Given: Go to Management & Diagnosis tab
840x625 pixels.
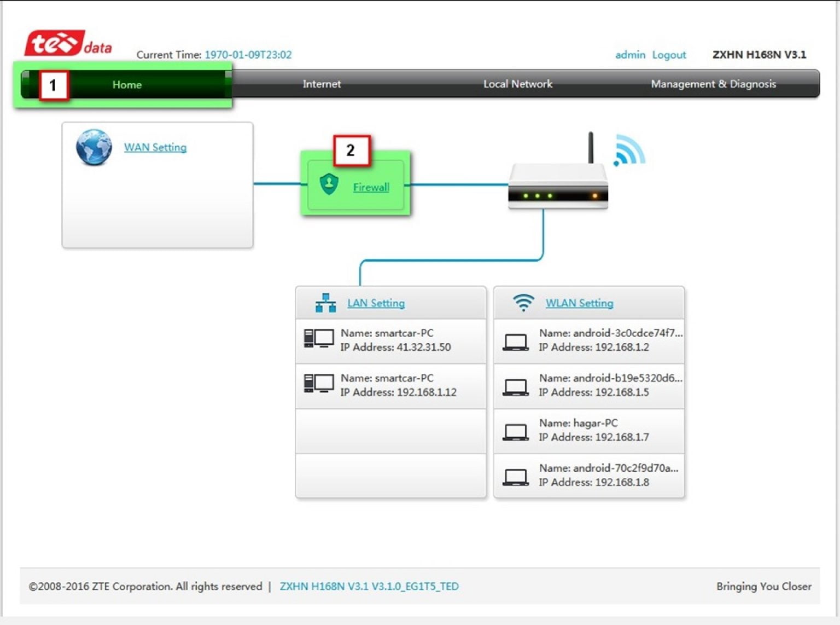Looking at the screenshot, I should point(713,84).
